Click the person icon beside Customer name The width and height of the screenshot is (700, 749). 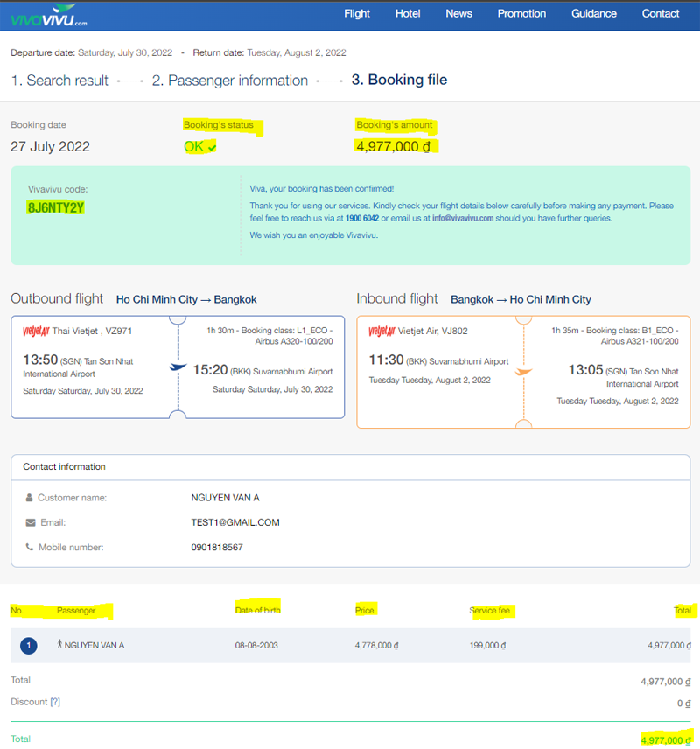29,498
